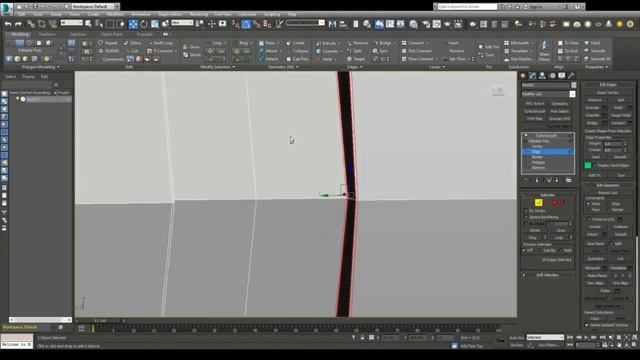Select the Select and Link tool
This screenshot has height=360, width=640.
pyautogui.click(x=31, y=24)
